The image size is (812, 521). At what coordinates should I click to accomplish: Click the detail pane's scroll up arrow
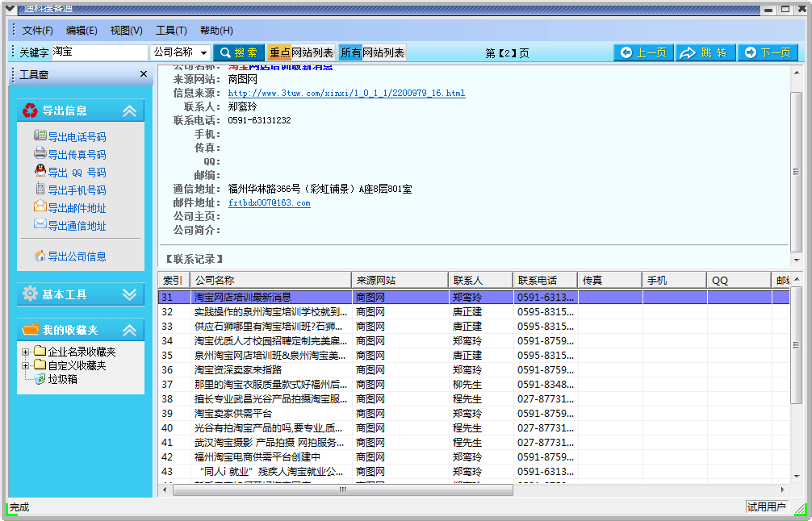click(x=797, y=73)
